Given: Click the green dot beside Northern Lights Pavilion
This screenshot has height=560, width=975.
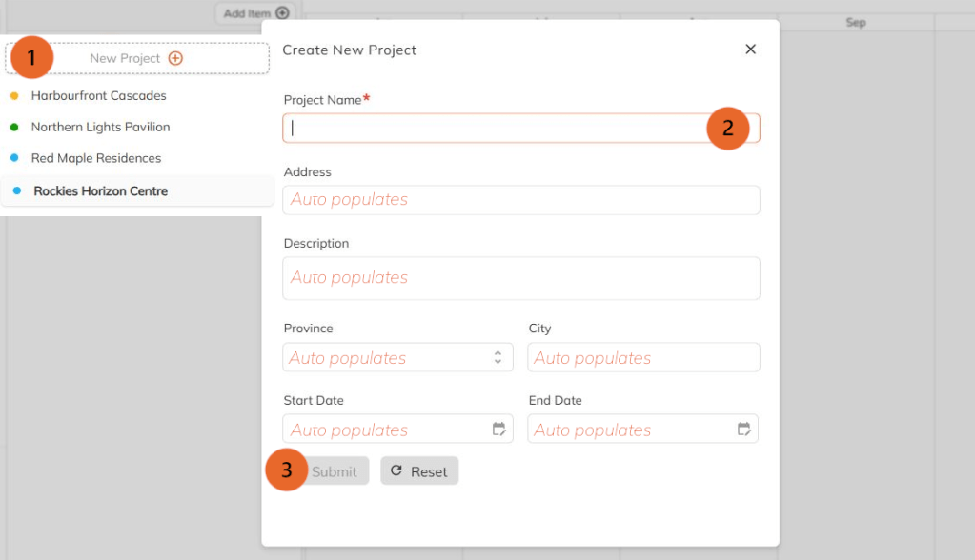Looking at the screenshot, I should 14,127.
